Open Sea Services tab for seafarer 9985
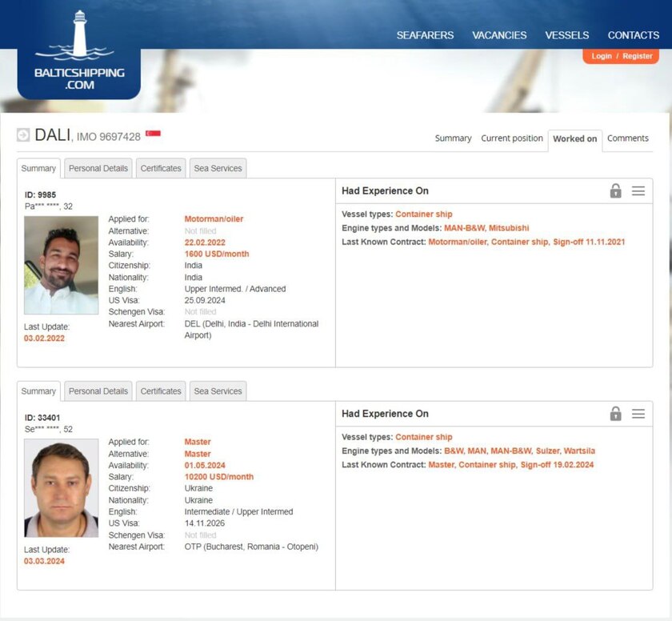The width and height of the screenshot is (672, 621). (x=218, y=168)
